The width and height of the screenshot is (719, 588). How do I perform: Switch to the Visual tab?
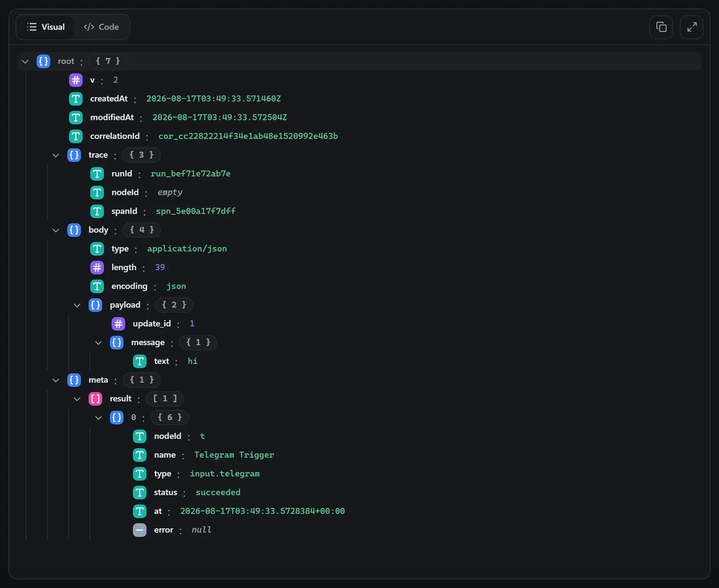pos(46,27)
